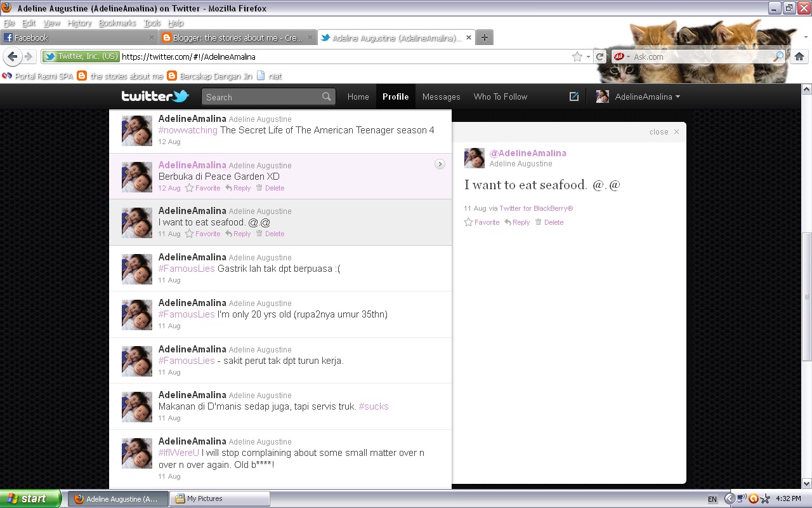Reply to the Berbuka di Peace Garden tweet
The width and height of the screenshot is (812, 508).
238,188
